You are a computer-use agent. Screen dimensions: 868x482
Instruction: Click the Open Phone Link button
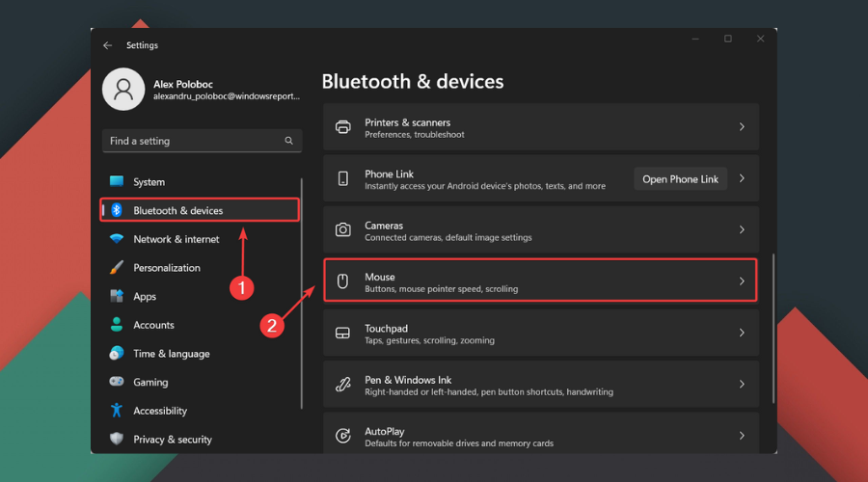680,178
